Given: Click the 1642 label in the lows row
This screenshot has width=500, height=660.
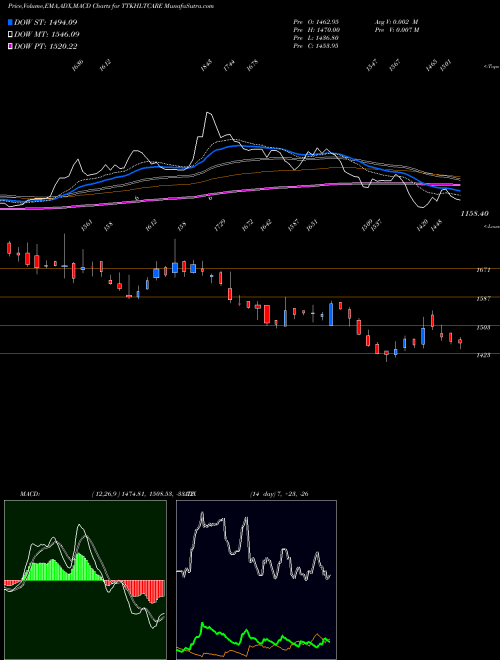Looking at the screenshot, I should pyautogui.click(x=266, y=225).
